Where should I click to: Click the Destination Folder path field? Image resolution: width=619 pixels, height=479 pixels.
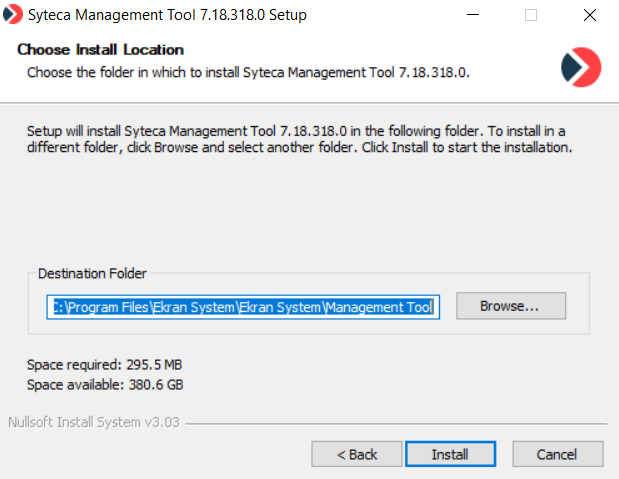(241, 307)
